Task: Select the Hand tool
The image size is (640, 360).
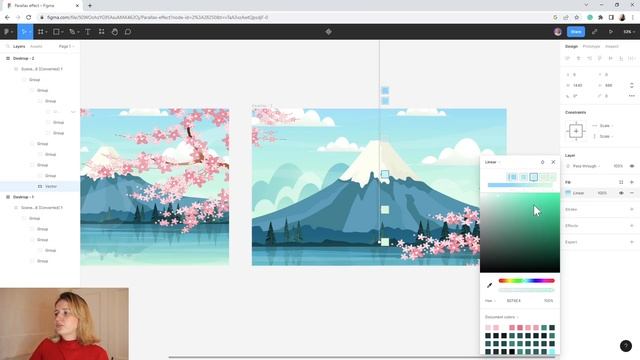Action: (x=115, y=31)
